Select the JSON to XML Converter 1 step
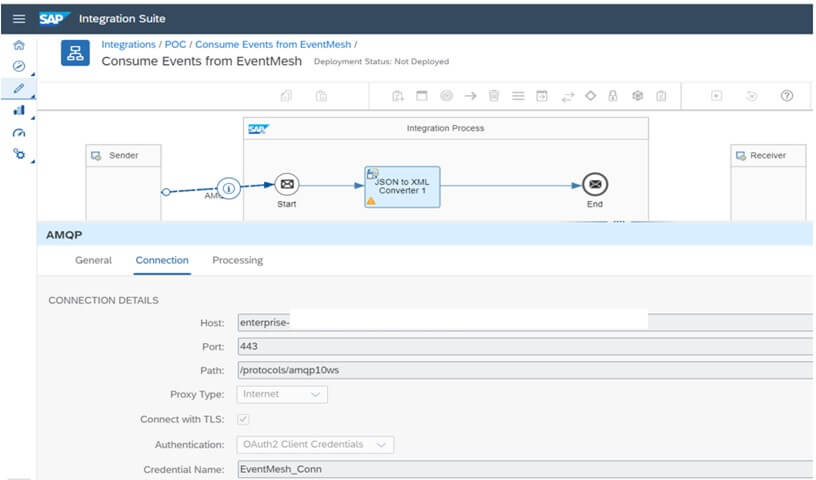The image size is (816, 480). click(402, 187)
